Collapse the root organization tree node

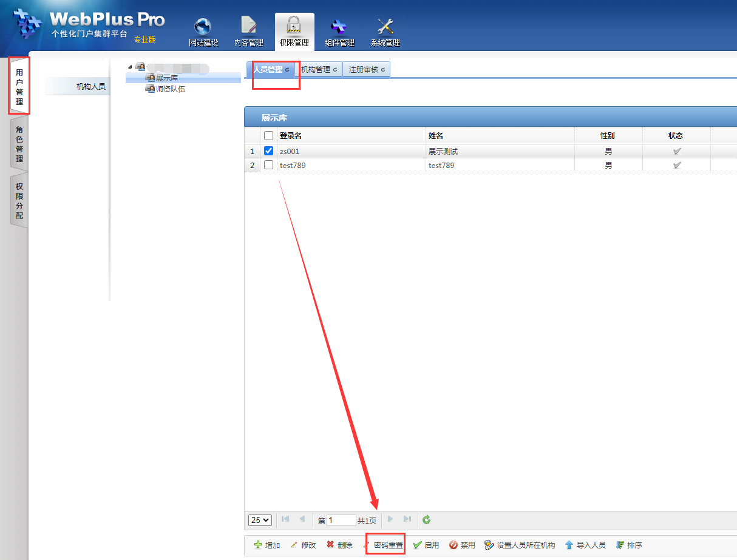click(129, 67)
